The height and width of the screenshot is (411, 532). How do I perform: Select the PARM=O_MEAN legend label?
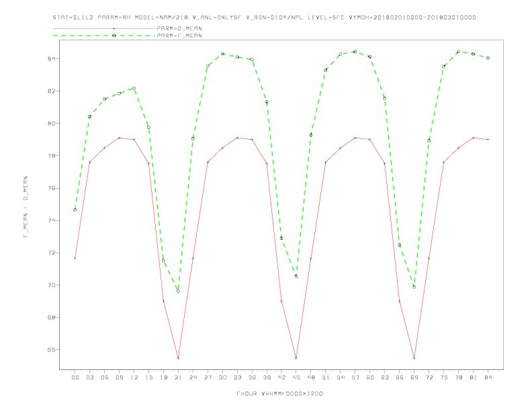(179, 28)
